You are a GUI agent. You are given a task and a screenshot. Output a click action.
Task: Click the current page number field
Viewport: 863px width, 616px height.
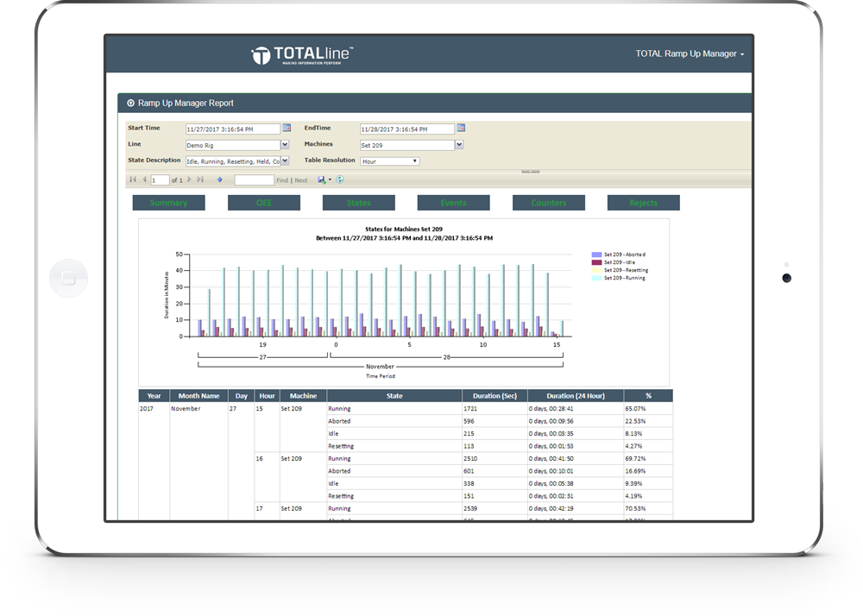[x=160, y=180]
